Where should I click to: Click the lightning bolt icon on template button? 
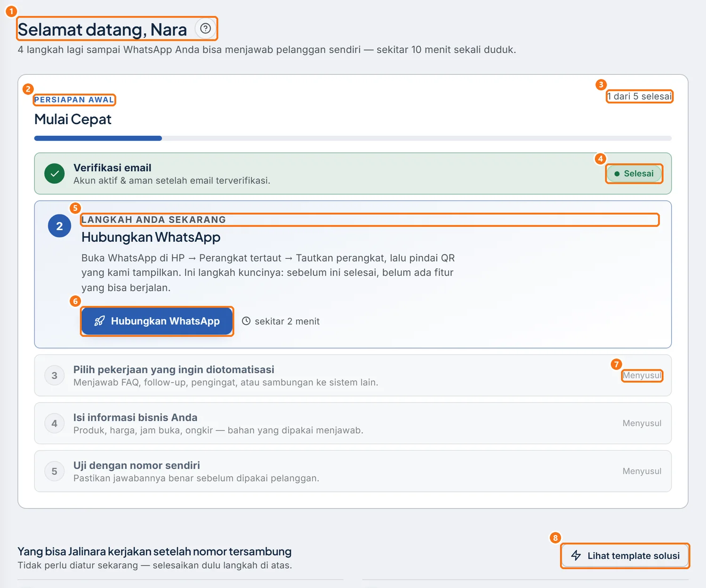click(x=576, y=556)
